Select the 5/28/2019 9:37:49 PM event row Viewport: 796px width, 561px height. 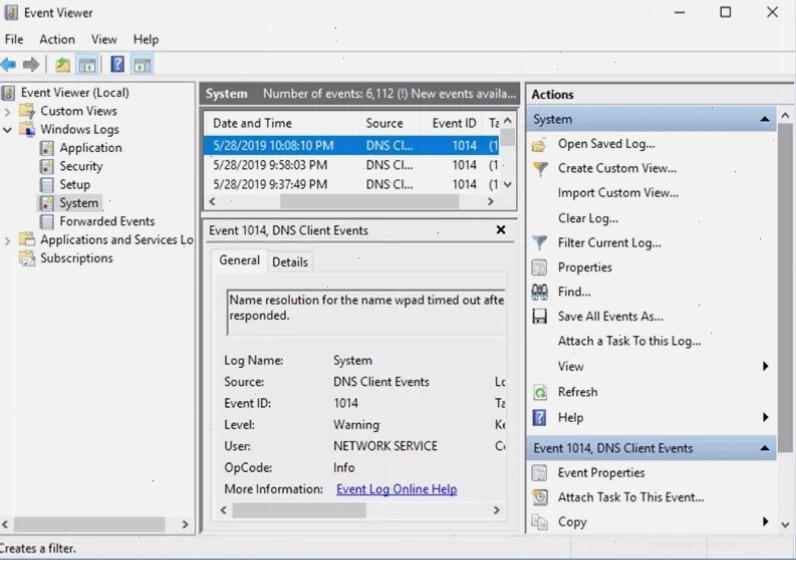pos(351,184)
